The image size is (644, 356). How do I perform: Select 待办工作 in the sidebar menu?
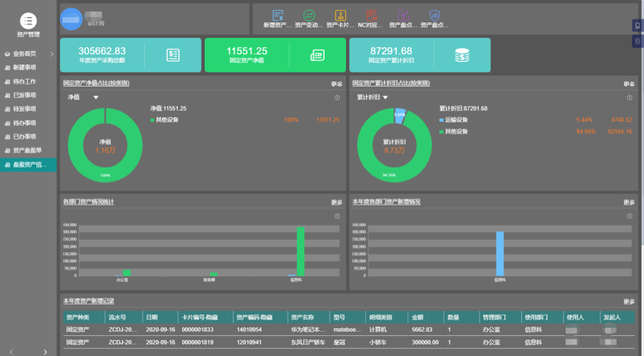[x=25, y=81]
